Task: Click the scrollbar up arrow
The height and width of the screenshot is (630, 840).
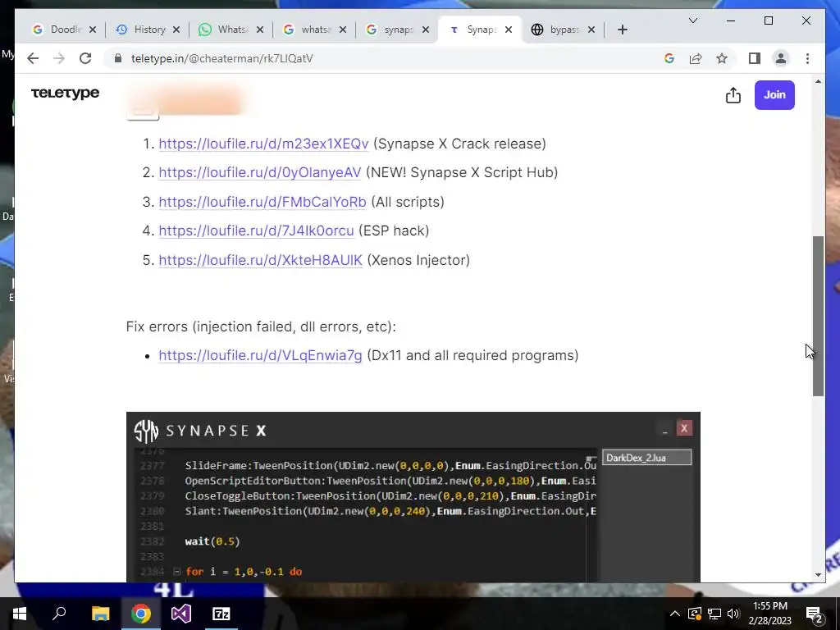Action: 818,81
